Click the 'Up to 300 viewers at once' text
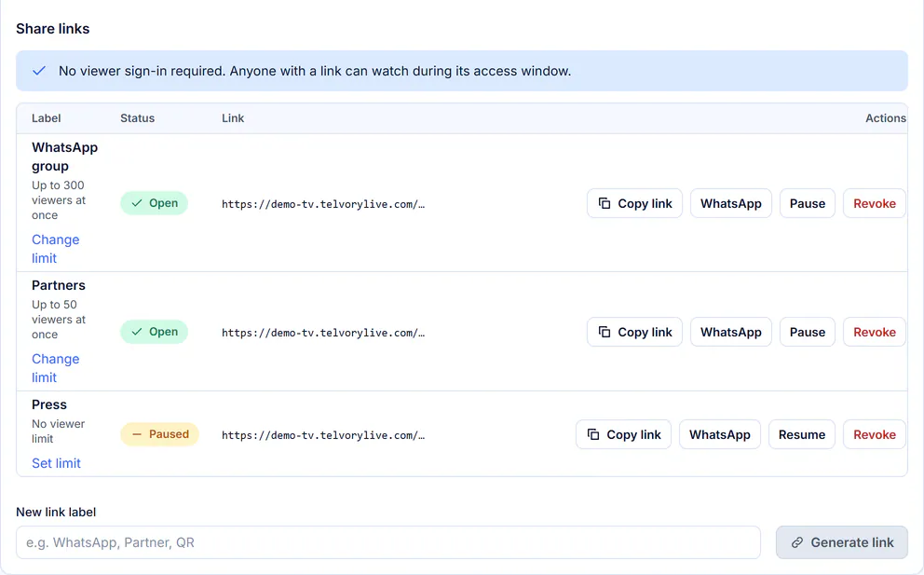 coord(59,200)
